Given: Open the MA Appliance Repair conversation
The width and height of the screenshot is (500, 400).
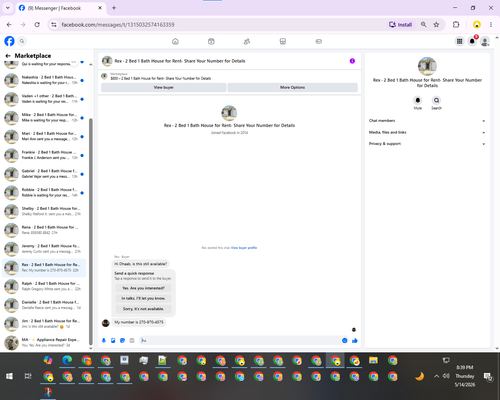Looking at the screenshot, I should (x=44, y=342).
